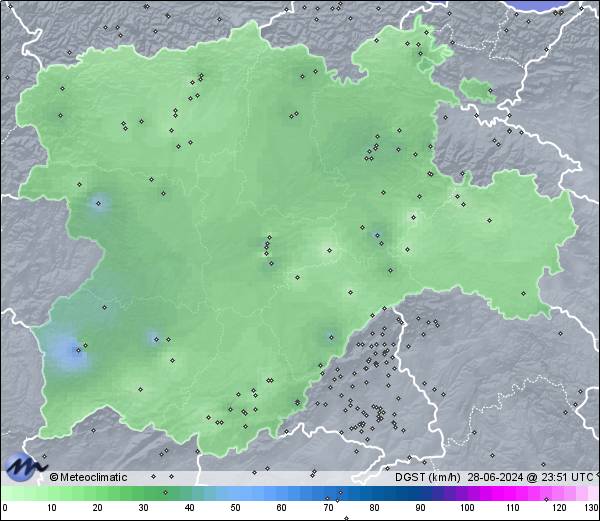The height and width of the screenshot is (521, 600).
Task: Click the scale value 40
Action: [189, 508]
